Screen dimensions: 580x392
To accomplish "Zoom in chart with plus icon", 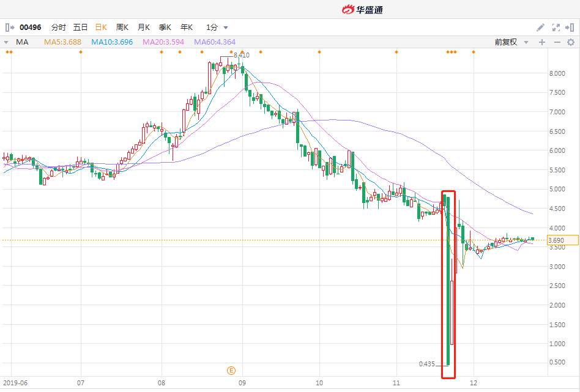I will pos(542,42).
